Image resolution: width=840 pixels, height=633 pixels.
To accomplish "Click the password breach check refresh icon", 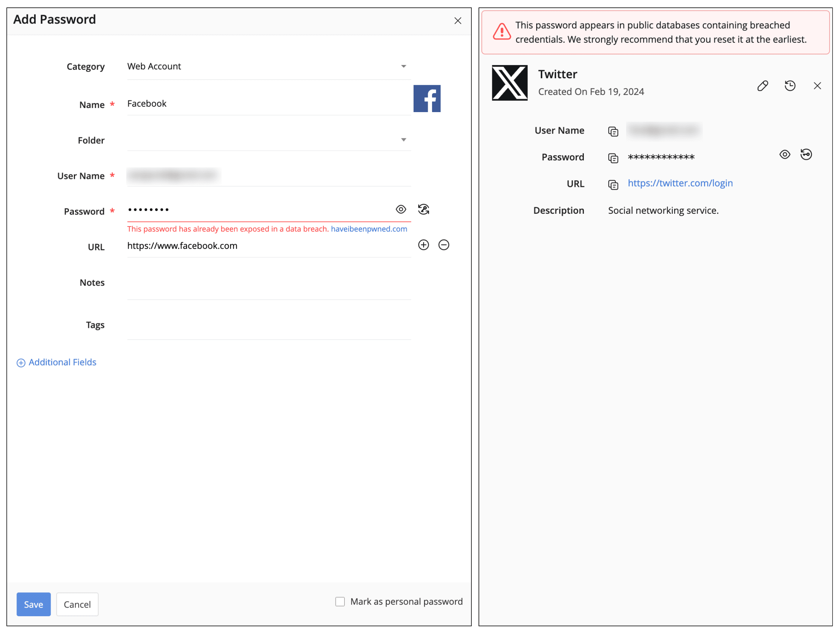I will [424, 209].
